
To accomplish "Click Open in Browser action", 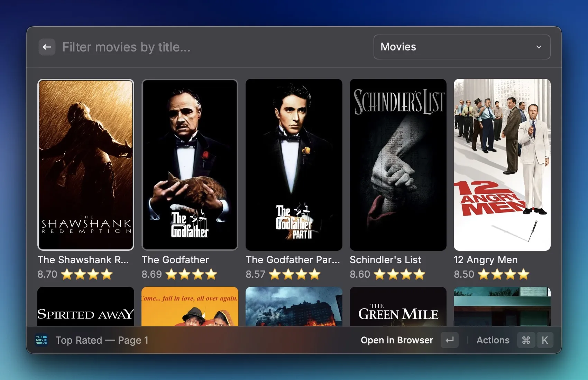I will coord(397,340).
